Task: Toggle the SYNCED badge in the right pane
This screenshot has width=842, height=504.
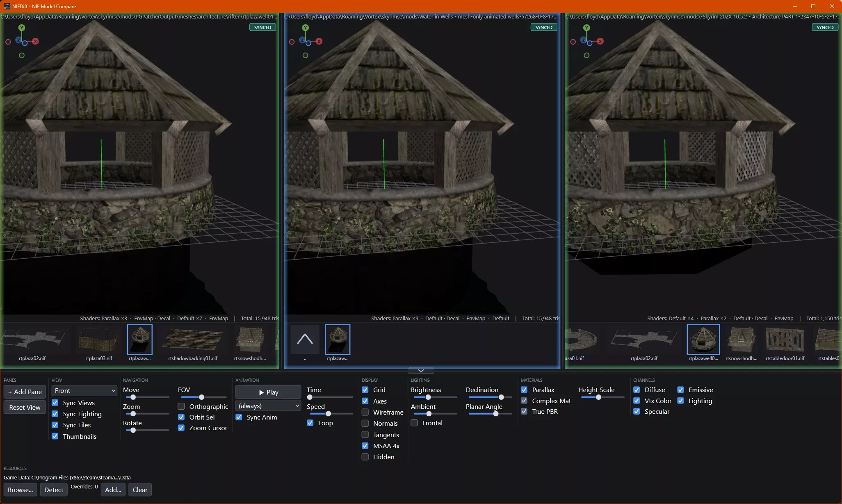Action: [x=825, y=27]
